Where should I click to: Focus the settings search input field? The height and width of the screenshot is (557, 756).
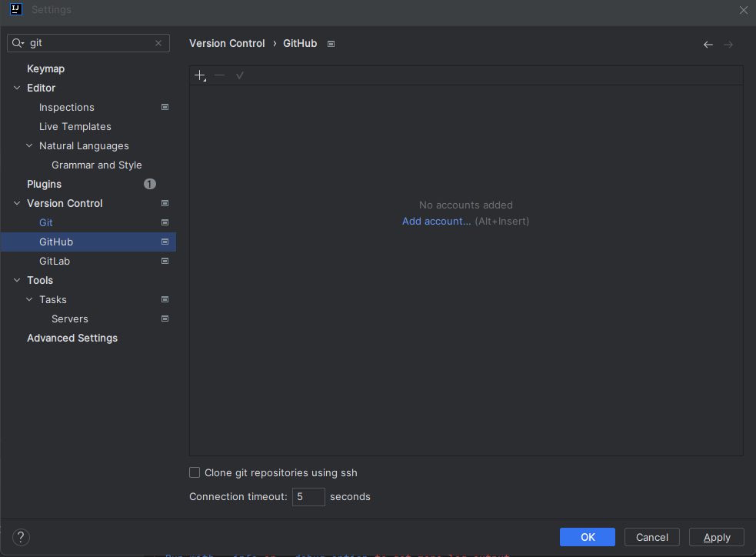click(88, 43)
